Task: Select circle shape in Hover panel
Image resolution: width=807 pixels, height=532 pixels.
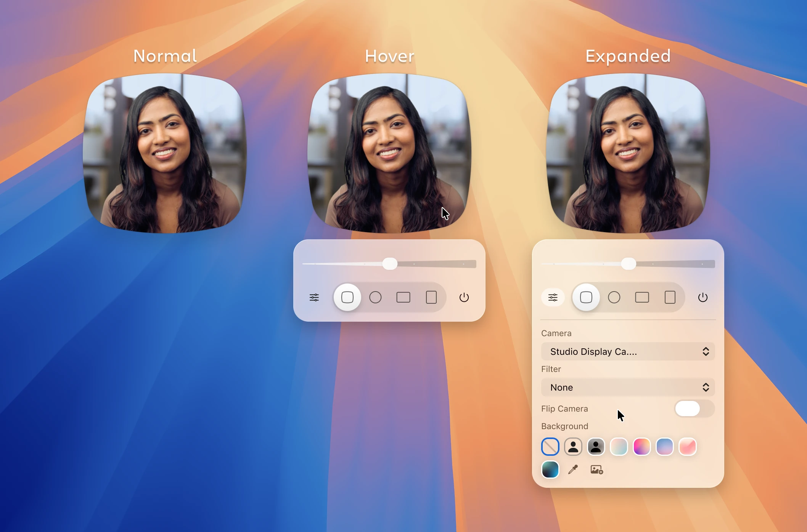Action: [375, 297]
